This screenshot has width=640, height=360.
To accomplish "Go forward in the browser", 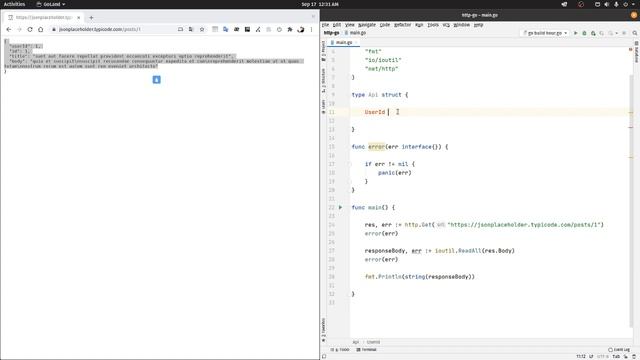I will point(19,29).
